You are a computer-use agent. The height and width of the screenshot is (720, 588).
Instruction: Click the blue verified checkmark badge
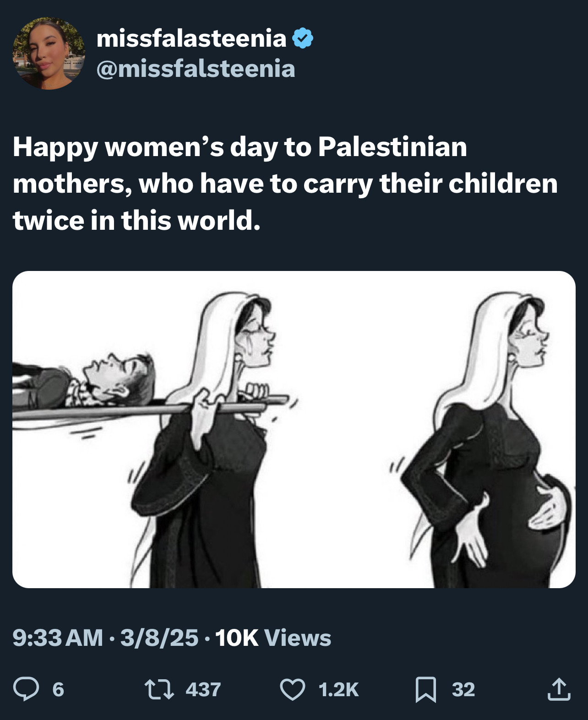(303, 38)
